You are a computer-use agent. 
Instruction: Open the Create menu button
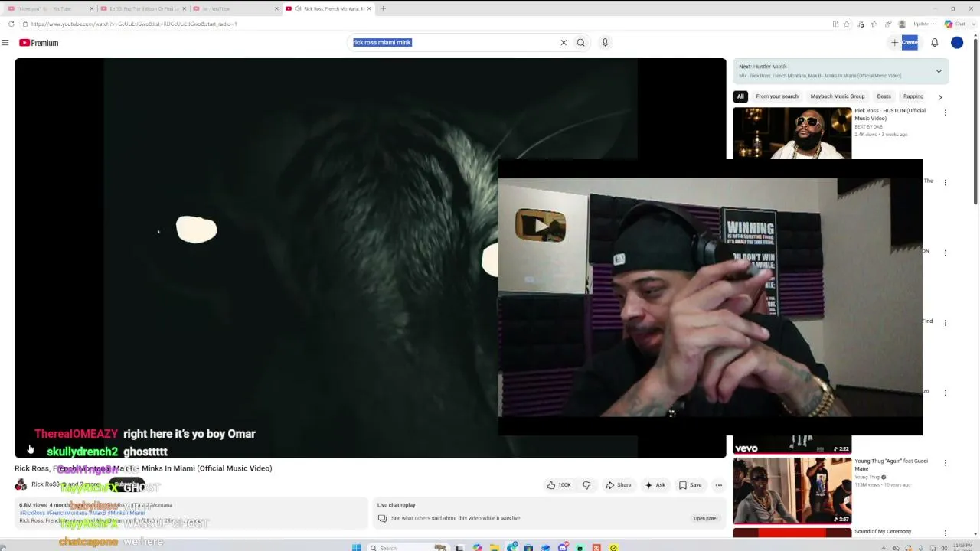point(904,43)
